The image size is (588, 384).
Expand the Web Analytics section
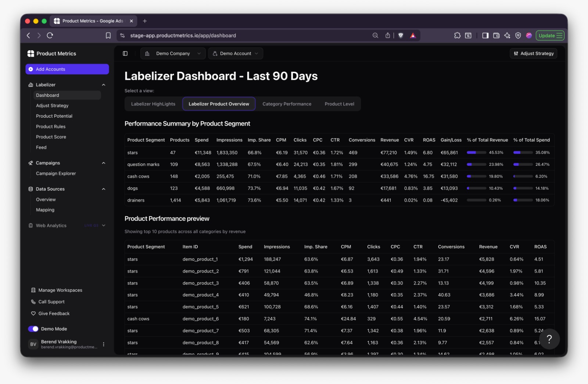[x=104, y=226]
